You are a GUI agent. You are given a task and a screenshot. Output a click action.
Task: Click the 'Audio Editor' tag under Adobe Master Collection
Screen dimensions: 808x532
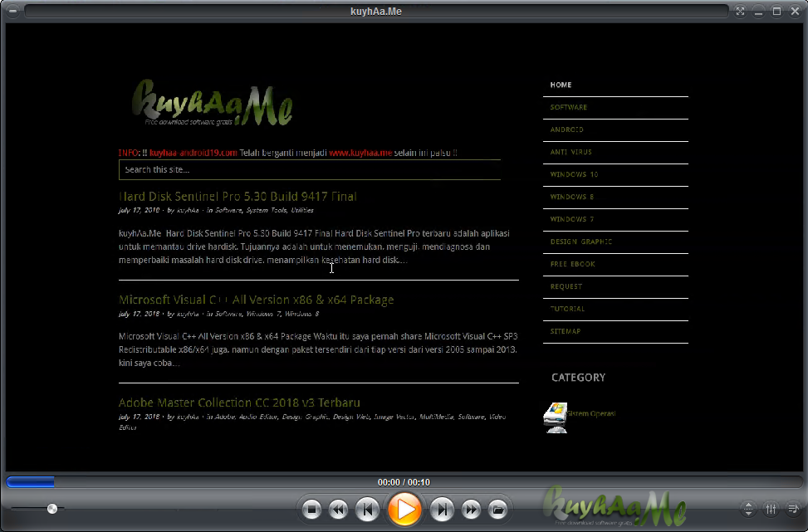pyautogui.click(x=257, y=417)
